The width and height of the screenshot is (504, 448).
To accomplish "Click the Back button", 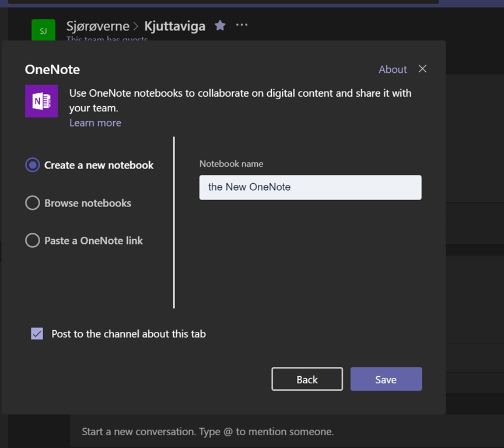I will point(307,379).
